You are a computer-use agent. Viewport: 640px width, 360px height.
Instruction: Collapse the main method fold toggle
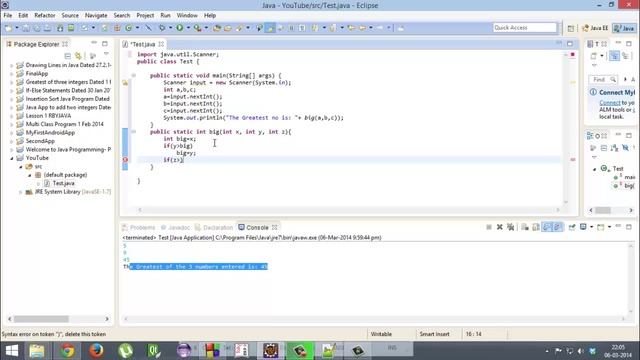tap(133, 76)
